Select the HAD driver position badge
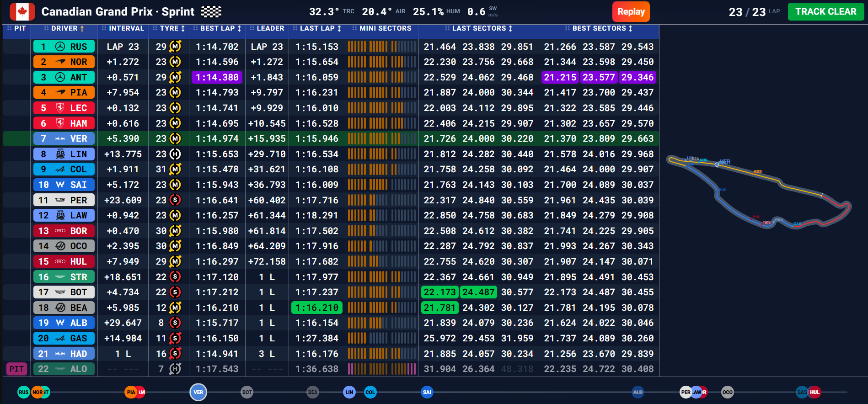The image size is (868, 404). coord(64,354)
